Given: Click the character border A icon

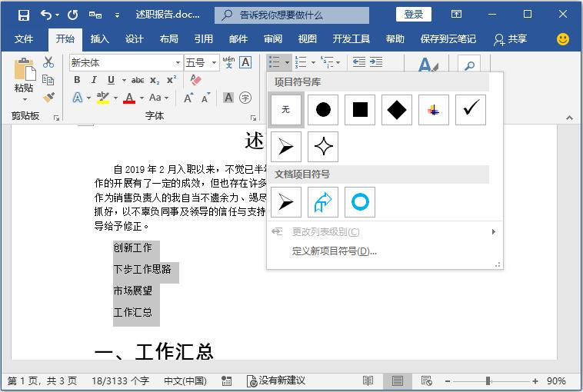Looking at the screenshot, I should coord(245,62).
